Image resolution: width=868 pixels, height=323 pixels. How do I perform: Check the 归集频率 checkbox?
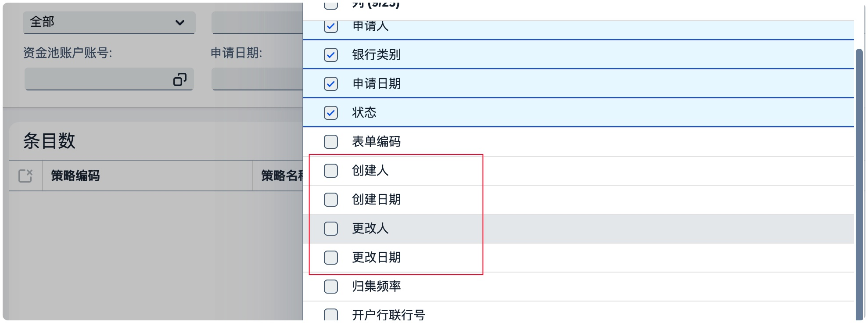click(330, 287)
